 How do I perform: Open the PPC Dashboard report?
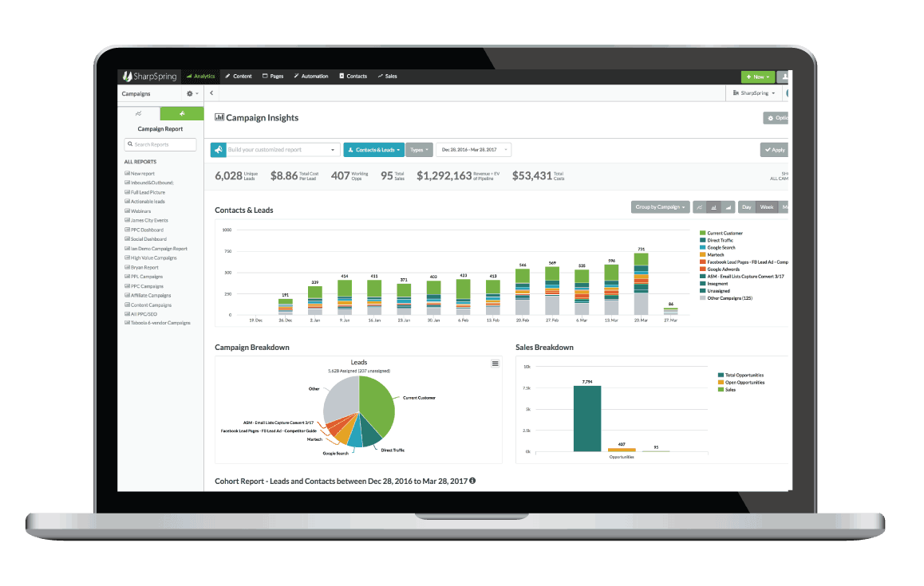(146, 230)
